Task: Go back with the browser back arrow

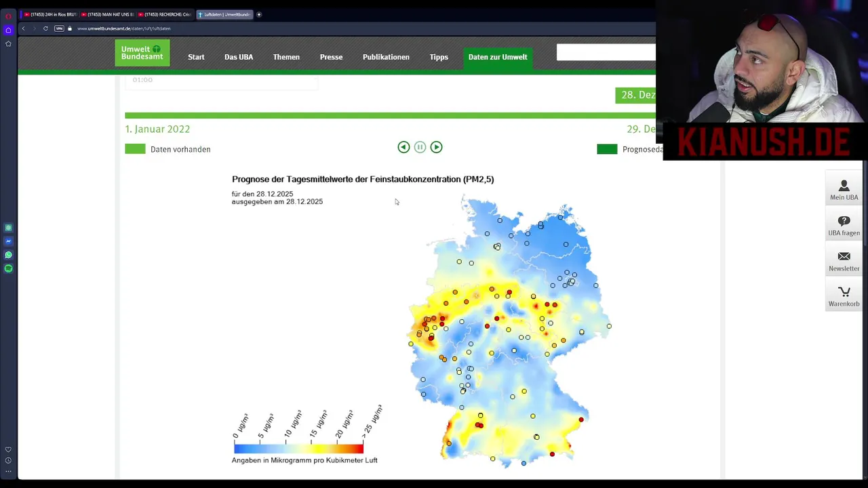Action: pos(23,28)
